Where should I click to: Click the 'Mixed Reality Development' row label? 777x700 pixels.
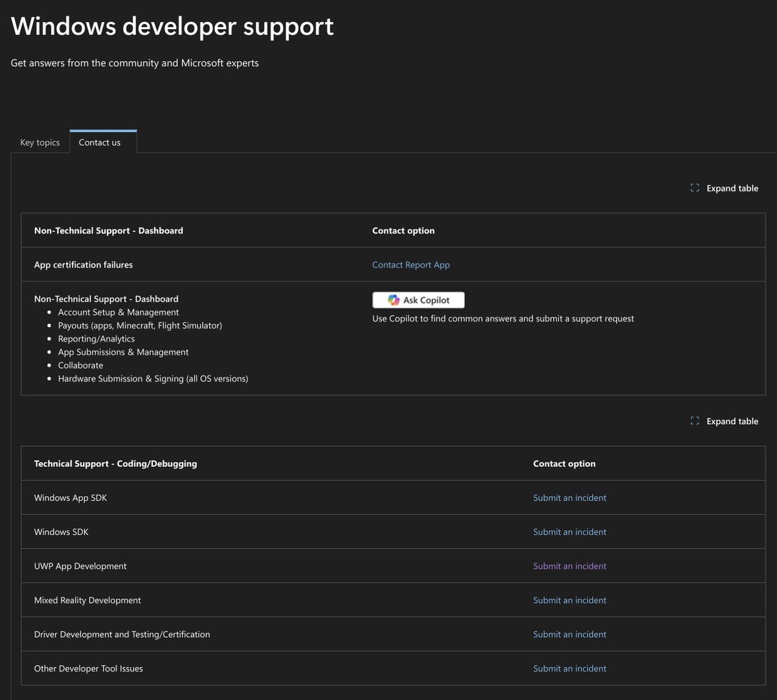(x=87, y=600)
